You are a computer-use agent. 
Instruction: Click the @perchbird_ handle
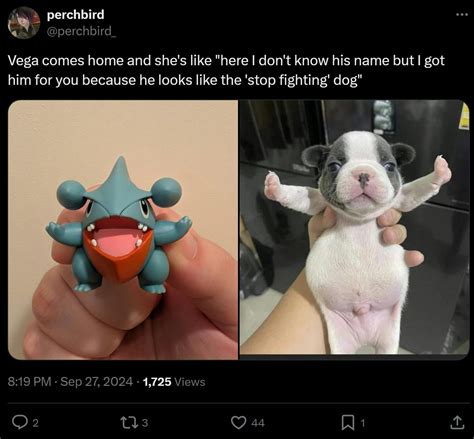[81, 31]
